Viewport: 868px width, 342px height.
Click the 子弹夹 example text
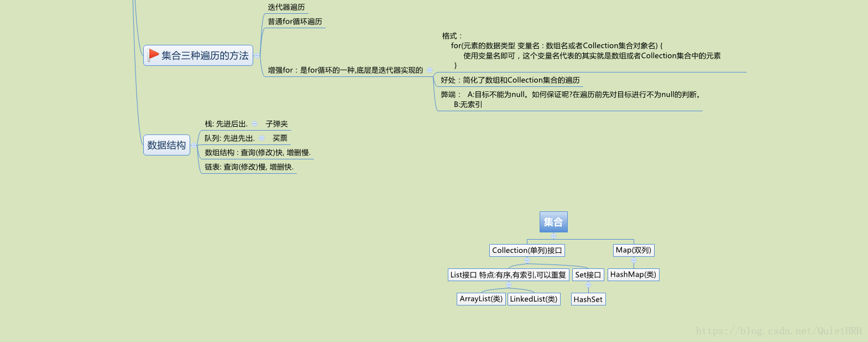276,124
